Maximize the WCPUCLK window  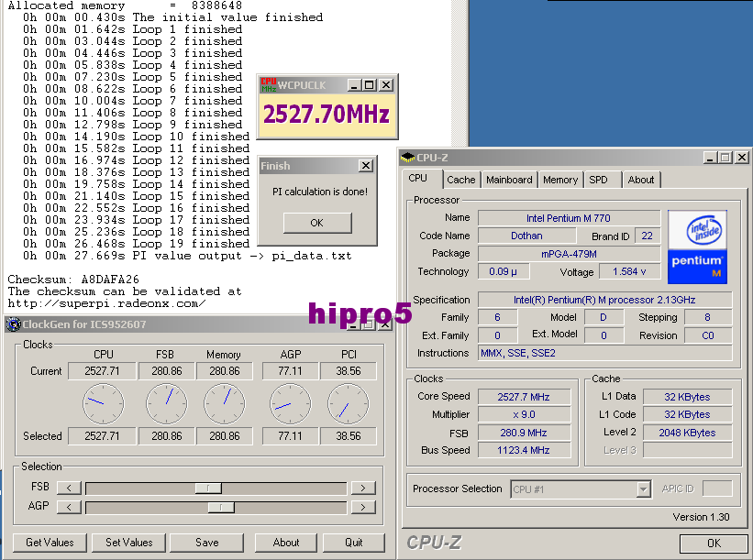click(x=370, y=85)
